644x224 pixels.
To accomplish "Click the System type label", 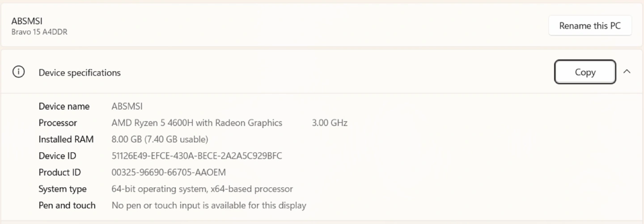I will pos(63,189).
